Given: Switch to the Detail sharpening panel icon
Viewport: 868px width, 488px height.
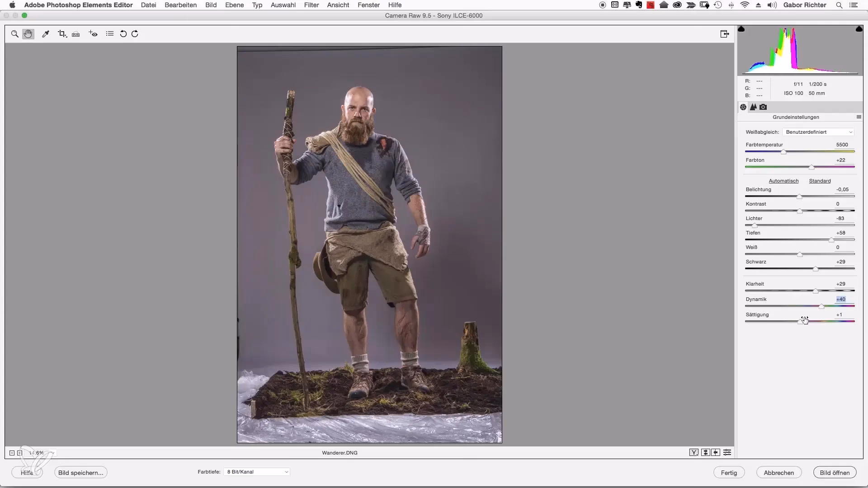Looking at the screenshot, I should [x=754, y=107].
